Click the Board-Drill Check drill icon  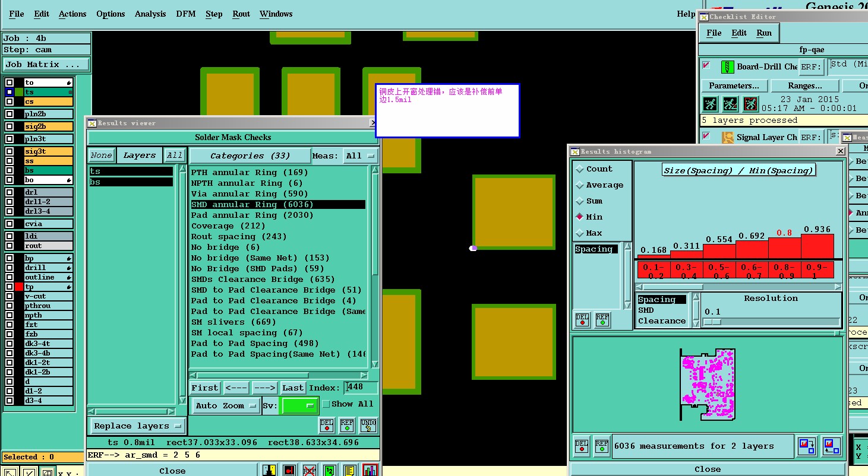727,66
